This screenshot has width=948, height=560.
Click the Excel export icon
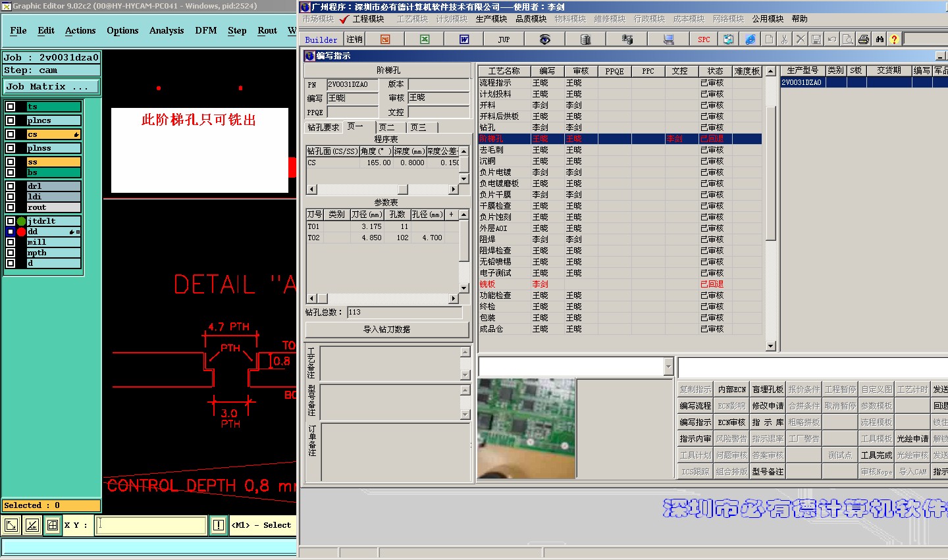[425, 39]
